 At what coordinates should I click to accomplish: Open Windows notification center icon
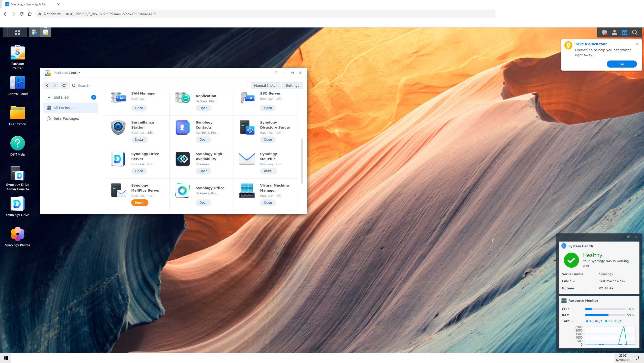pyautogui.click(x=637, y=358)
